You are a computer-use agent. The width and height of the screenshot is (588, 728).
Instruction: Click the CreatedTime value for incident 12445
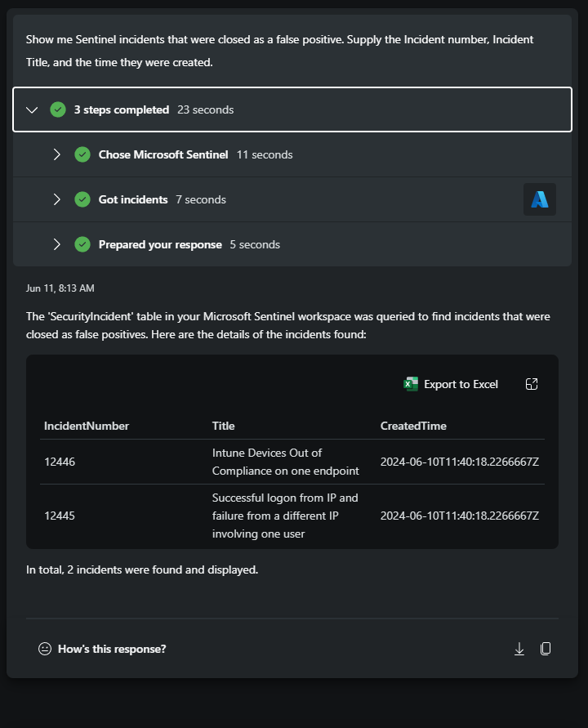[460, 516]
